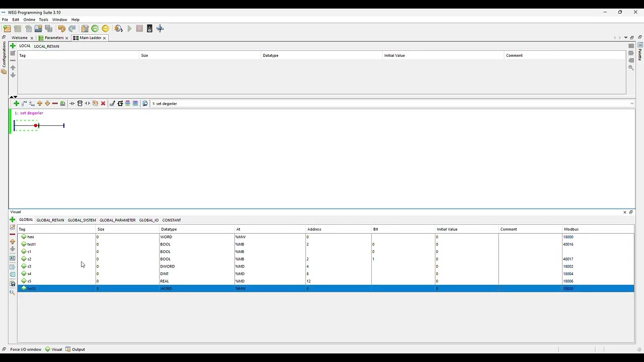
Task: Click the edit pencil icon in the ladder toolbar
Action: coord(112,104)
